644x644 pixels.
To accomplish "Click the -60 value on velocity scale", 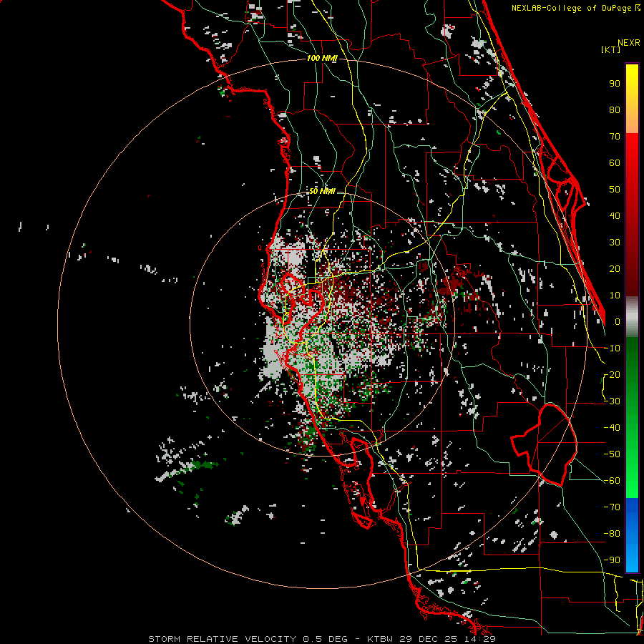I will 612,481.
